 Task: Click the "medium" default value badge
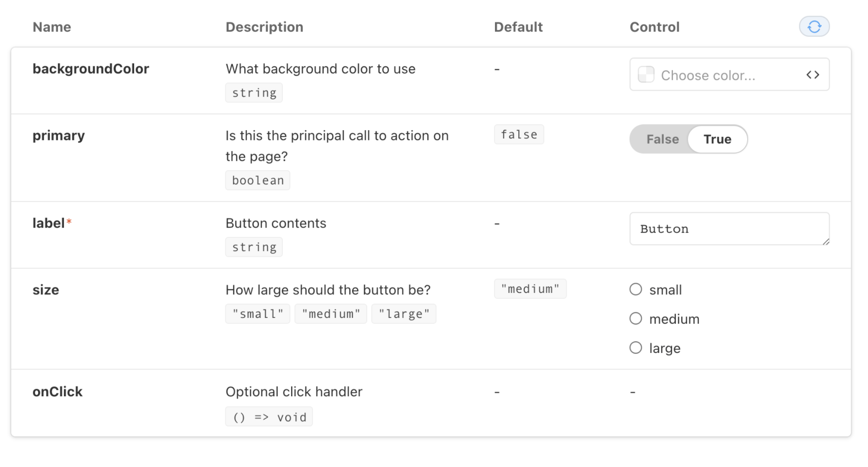[530, 289]
